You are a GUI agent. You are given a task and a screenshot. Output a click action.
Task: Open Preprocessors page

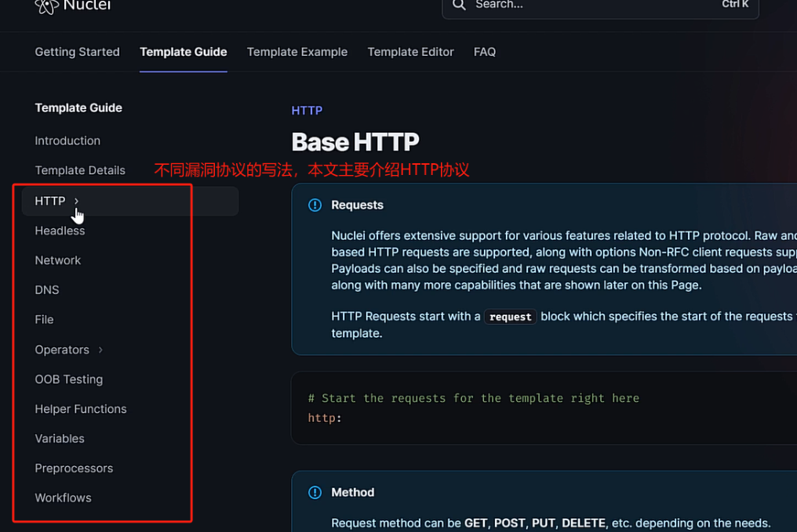point(74,468)
